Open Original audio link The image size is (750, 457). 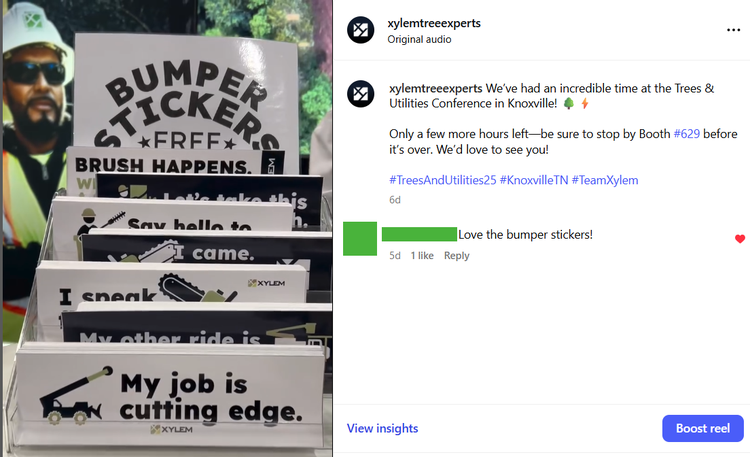419,39
